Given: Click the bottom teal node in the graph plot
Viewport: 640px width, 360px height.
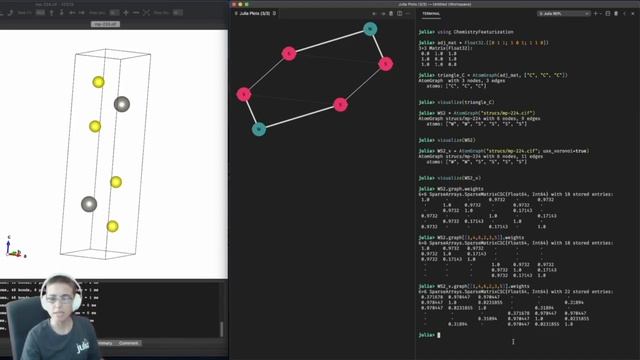Looking at the screenshot, I should tap(259, 129).
